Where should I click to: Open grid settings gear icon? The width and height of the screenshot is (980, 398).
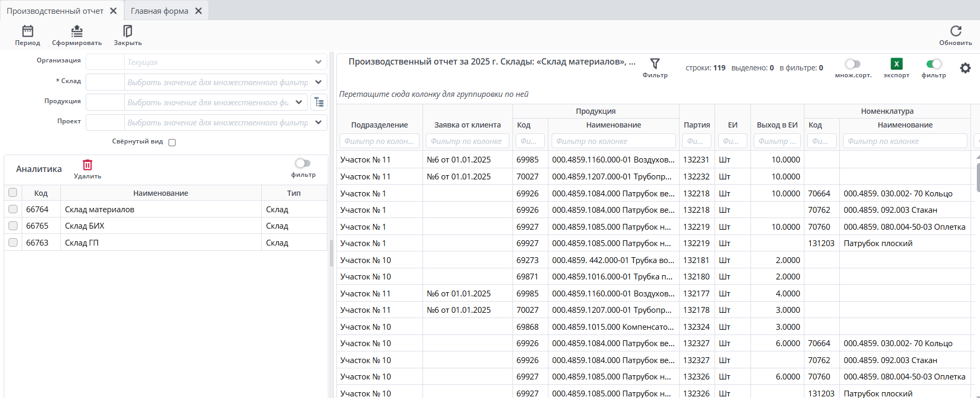click(965, 68)
